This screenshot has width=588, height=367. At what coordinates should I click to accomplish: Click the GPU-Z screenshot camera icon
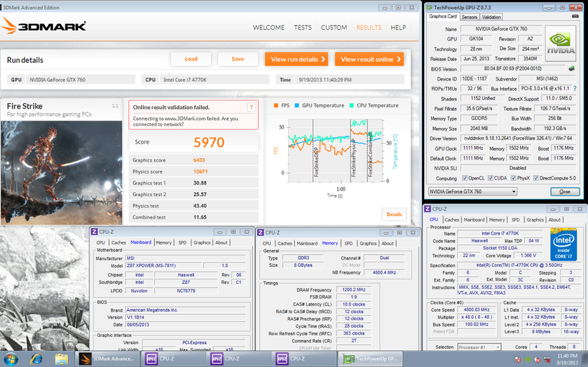(575, 16)
